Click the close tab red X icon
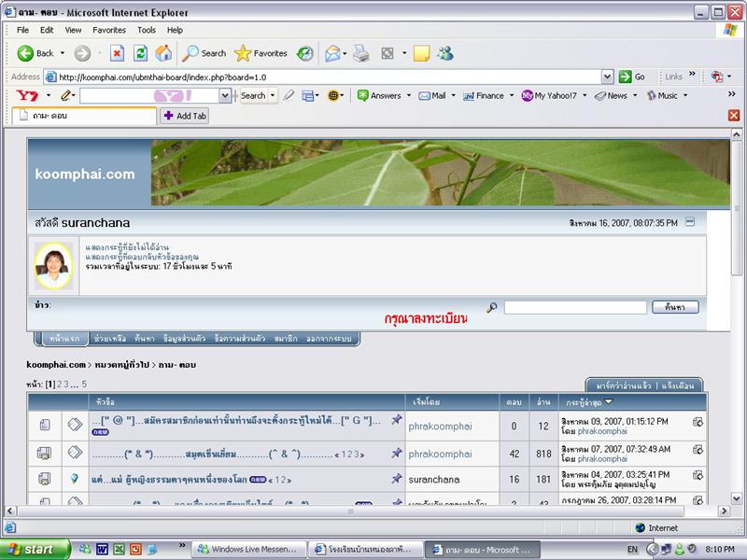The image size is (747, 560). tap(734, 115)
